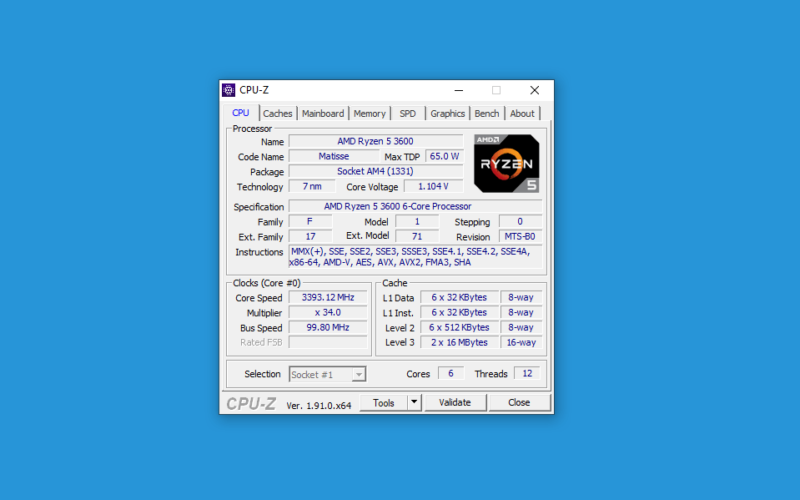Expand the Tools dropdown arrow

tap(414, 403)
